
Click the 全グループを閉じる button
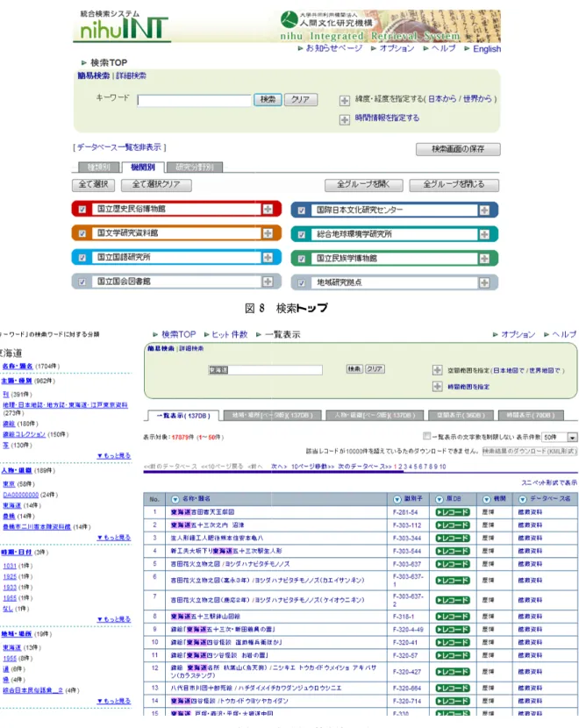pos(454,185)
